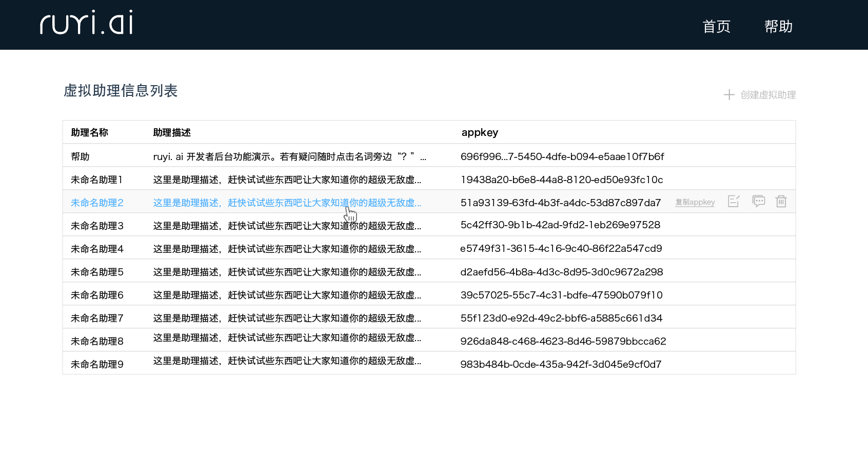Screen dimensions: 868x476
Task: Click the description text of 未命名助理2
Action: tap(287, 203)
